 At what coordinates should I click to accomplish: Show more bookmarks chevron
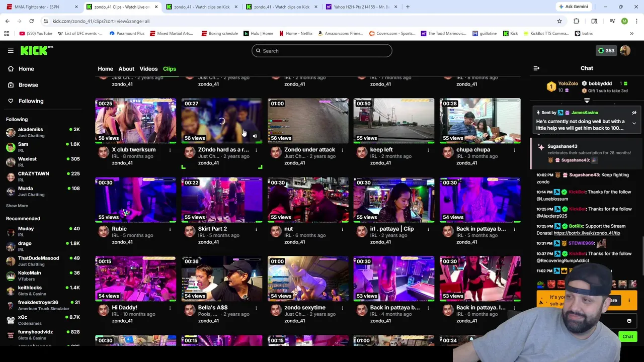click(631, 34)
